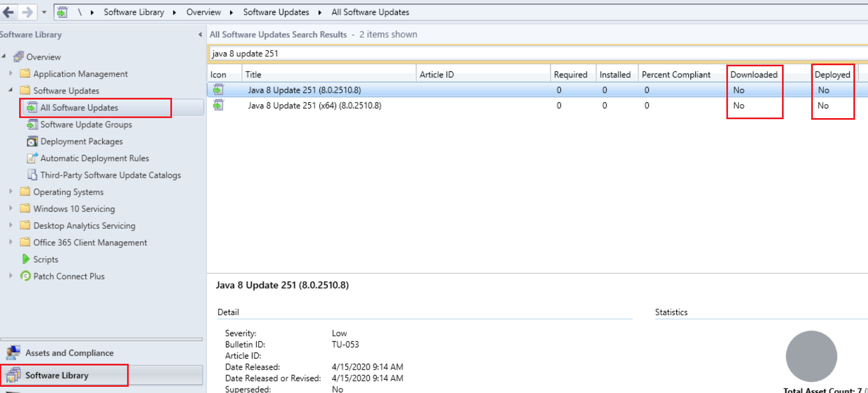Collapse the Overview tree node
The image size is (868, 393).
point(4,57)
